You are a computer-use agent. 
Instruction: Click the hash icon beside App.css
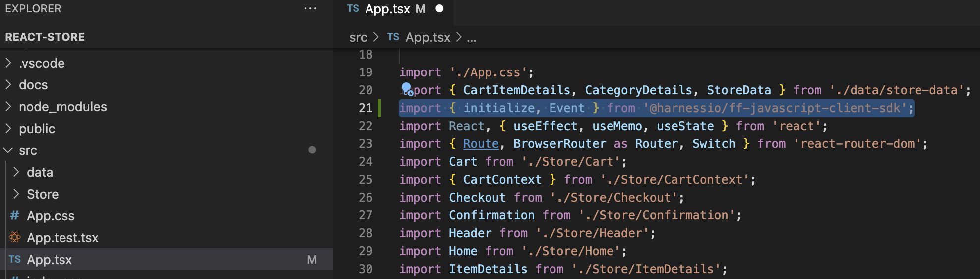[x=15, y=216]
